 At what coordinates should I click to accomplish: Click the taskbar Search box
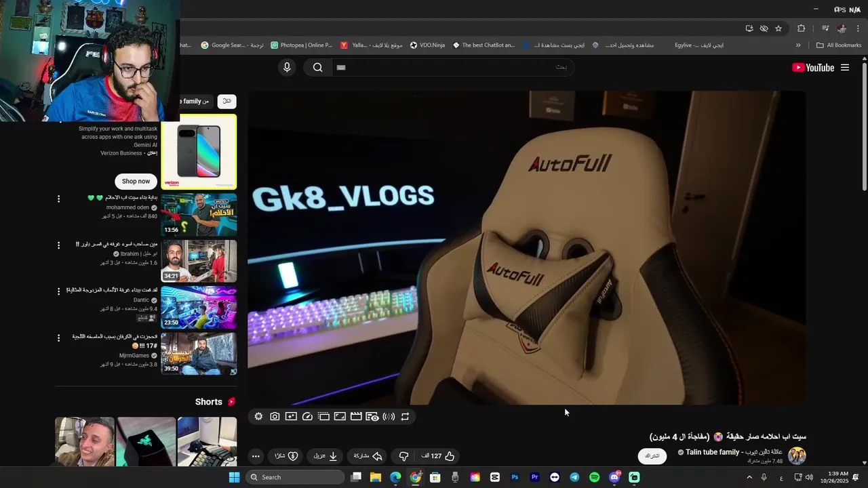[x=295, y=477]
